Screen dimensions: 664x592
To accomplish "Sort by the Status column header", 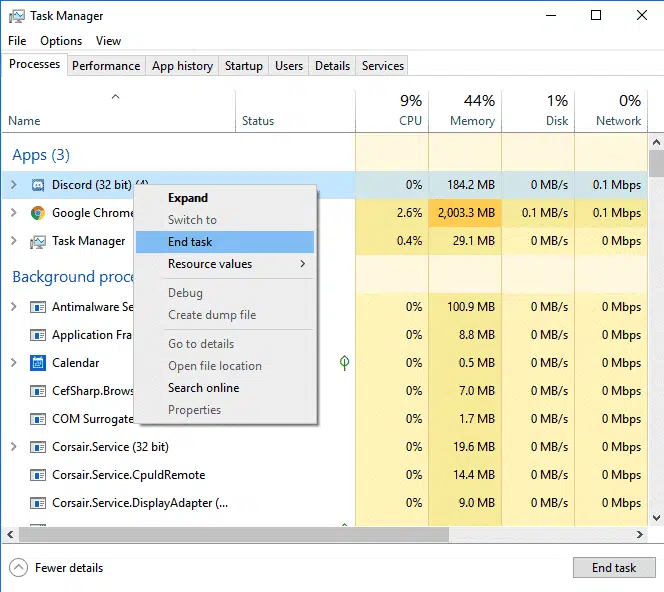I will pyautogui.click(x=295, y=111).
